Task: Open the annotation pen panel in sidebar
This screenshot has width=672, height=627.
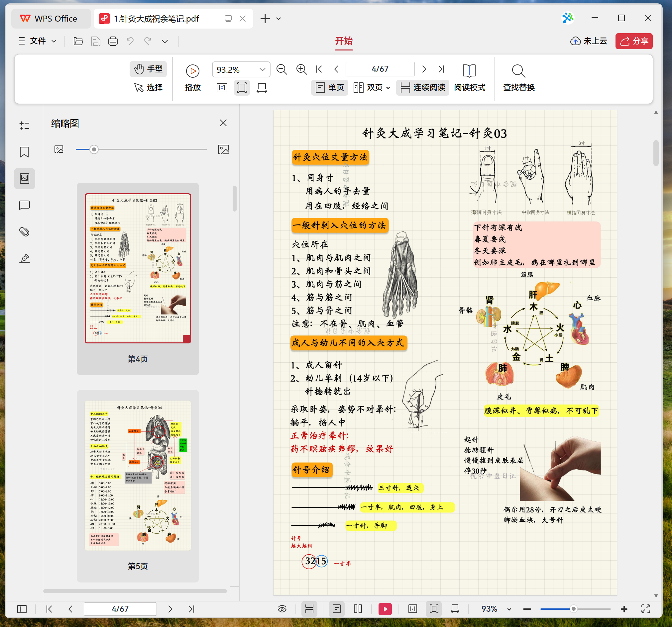Action: tap(24, 258)
